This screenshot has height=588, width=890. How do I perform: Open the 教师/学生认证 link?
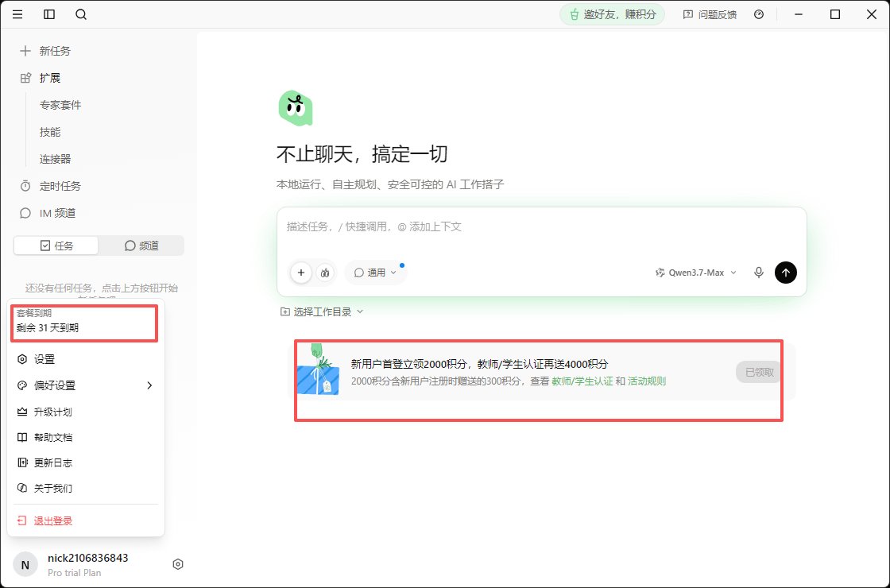click(582, 381)
